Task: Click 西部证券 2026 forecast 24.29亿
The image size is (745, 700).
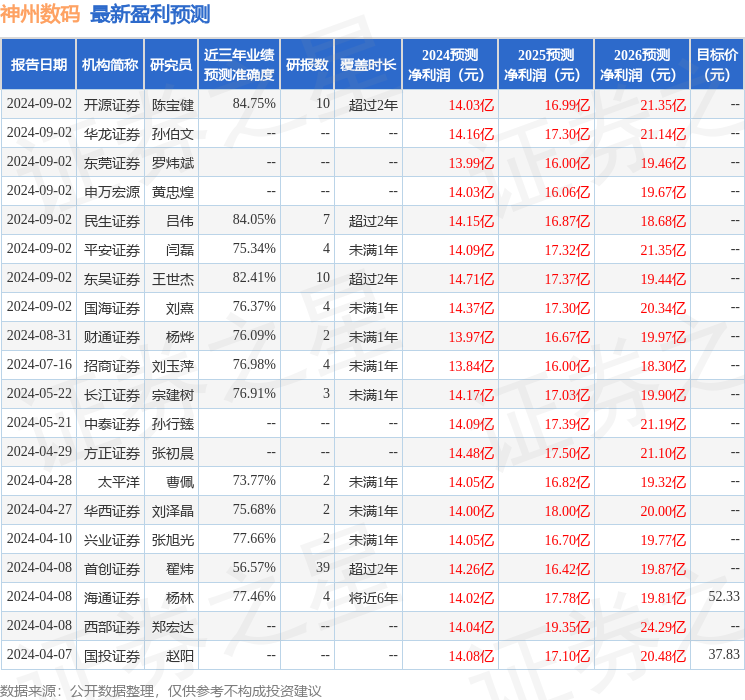Action: (x=663, y=627)
